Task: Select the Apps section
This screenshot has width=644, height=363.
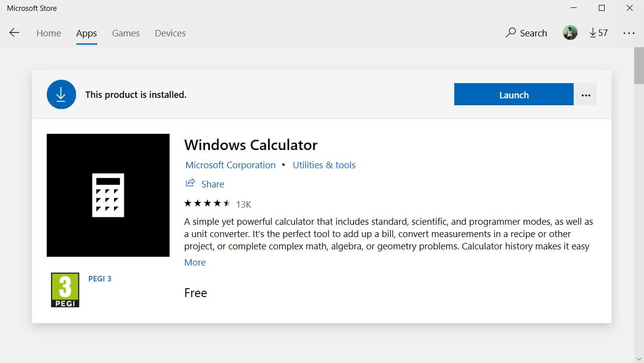Action: [86, 33]
